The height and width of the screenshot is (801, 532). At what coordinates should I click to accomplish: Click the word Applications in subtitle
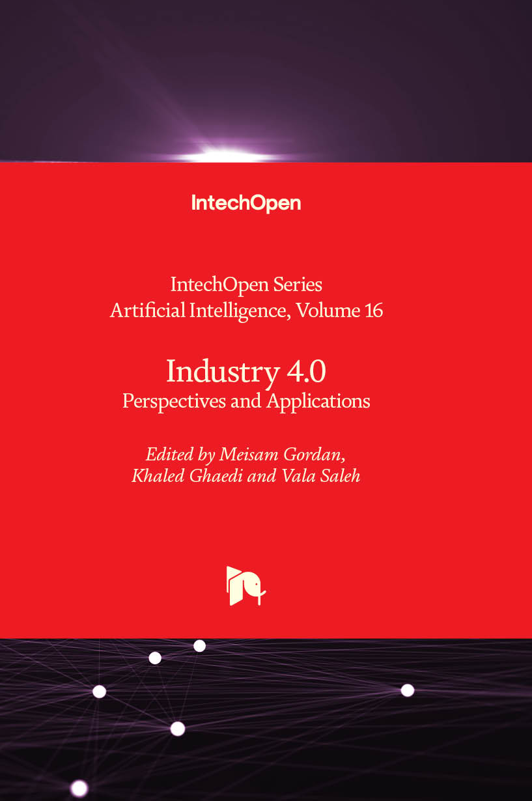[318, 400]
